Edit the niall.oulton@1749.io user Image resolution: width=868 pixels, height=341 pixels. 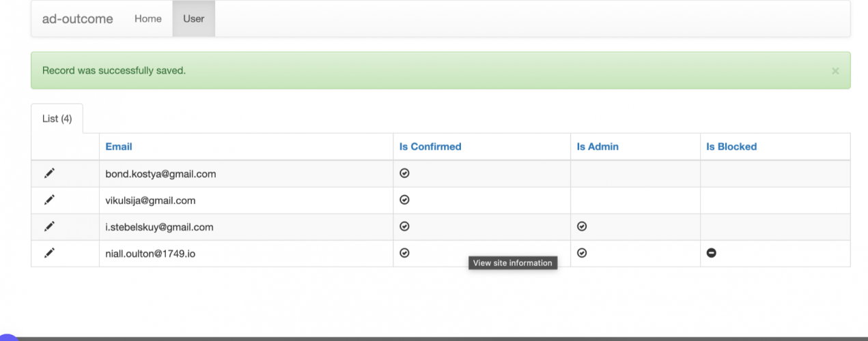coord(49,253)
